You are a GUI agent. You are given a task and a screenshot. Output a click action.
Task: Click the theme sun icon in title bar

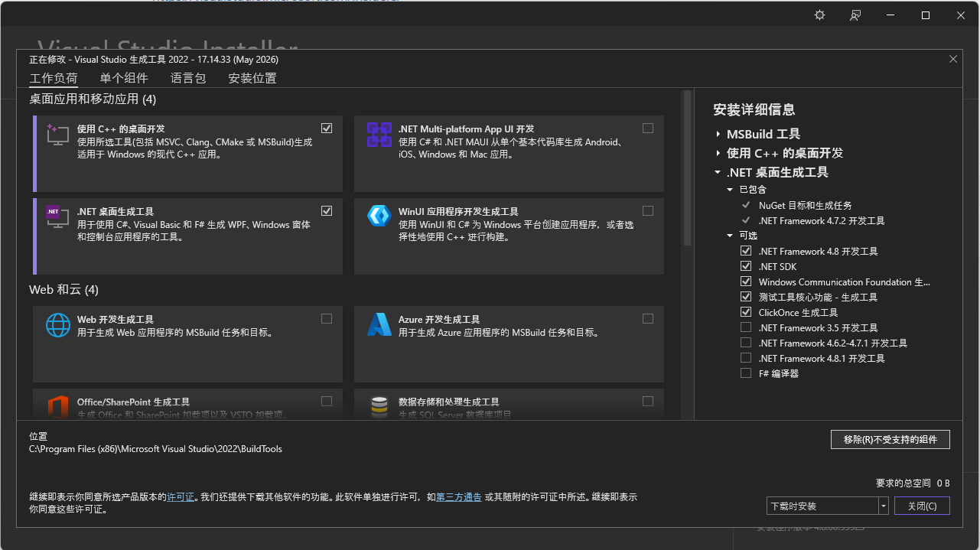click(820, 15)
